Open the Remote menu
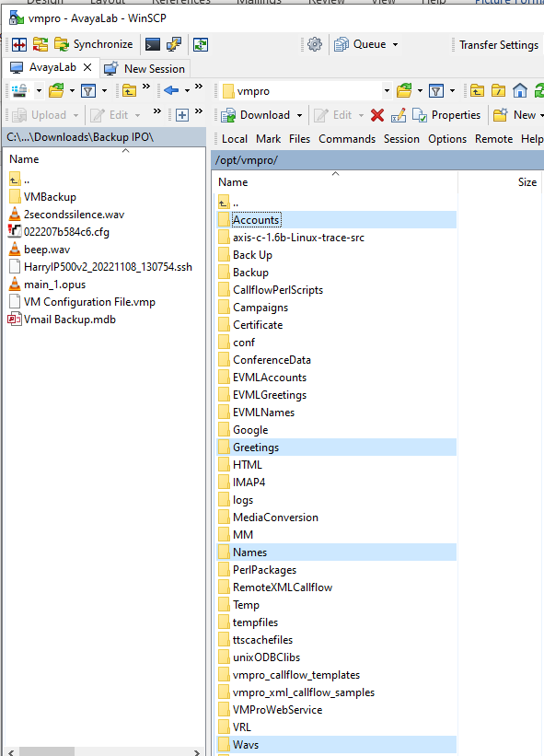Image resolution: width=544 pixels, height=756 pixels. pyautogui.click(x=494, y=139)
